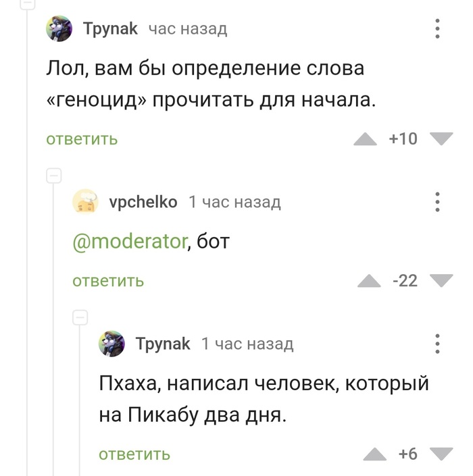
Task: Downvote Tpynak's comment rated +10
Action: 441,139
